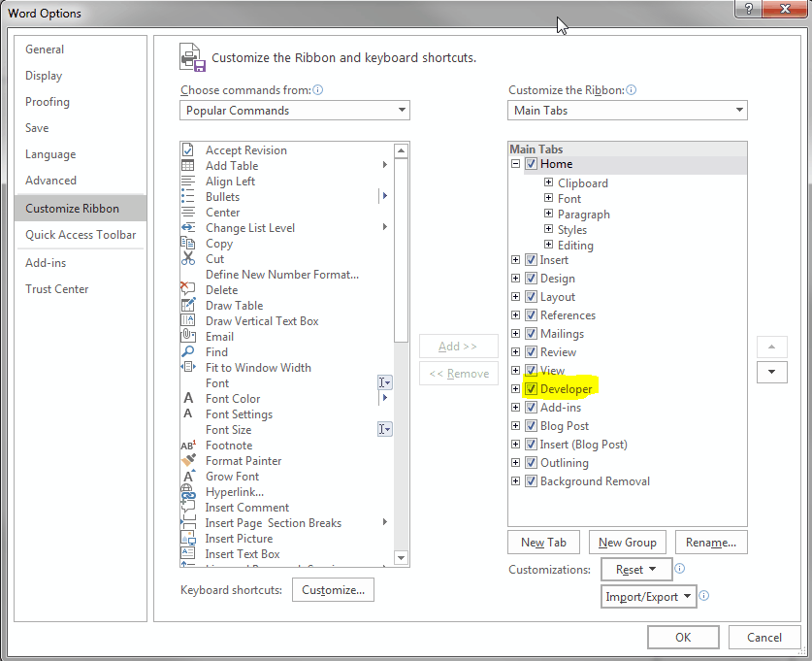Open the General options category

point(81,50)
